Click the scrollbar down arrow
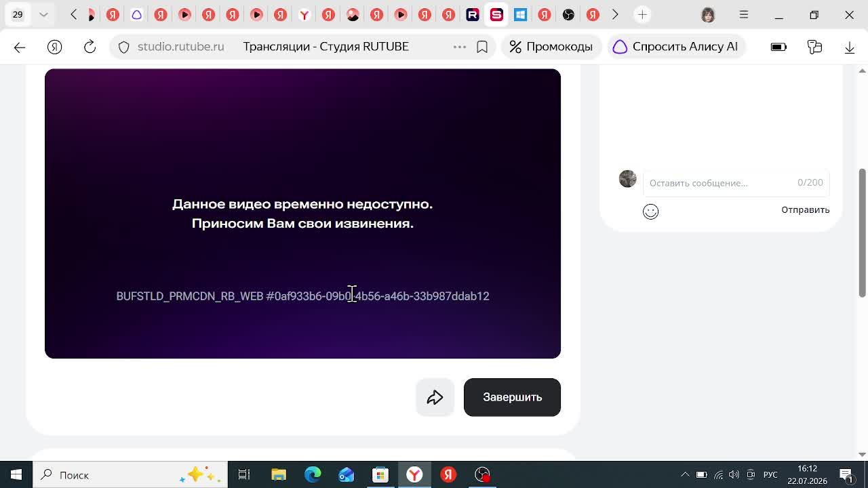The height and width of the screenshot is (488, 868). click(x=863, y=455)
